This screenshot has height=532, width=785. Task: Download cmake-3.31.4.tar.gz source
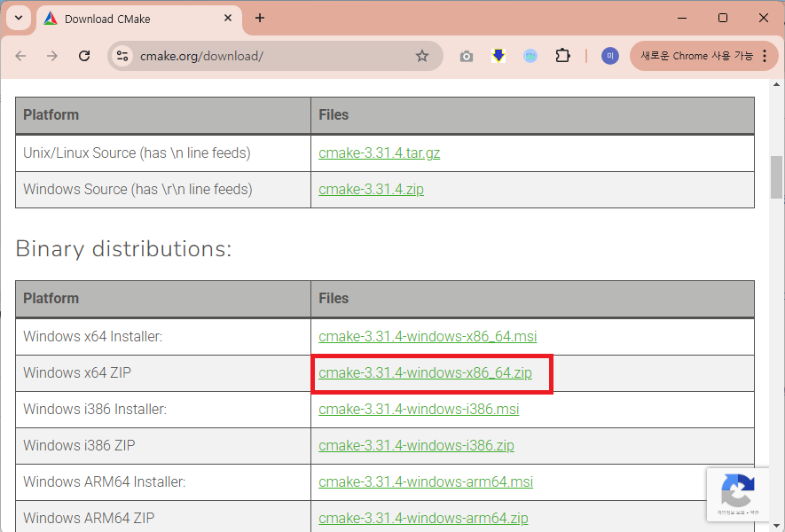(379, 153)
